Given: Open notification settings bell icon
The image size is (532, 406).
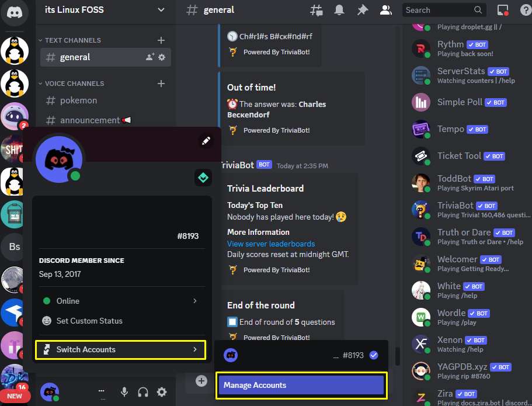Looking at the screenshot, I should tap(339, 10).
